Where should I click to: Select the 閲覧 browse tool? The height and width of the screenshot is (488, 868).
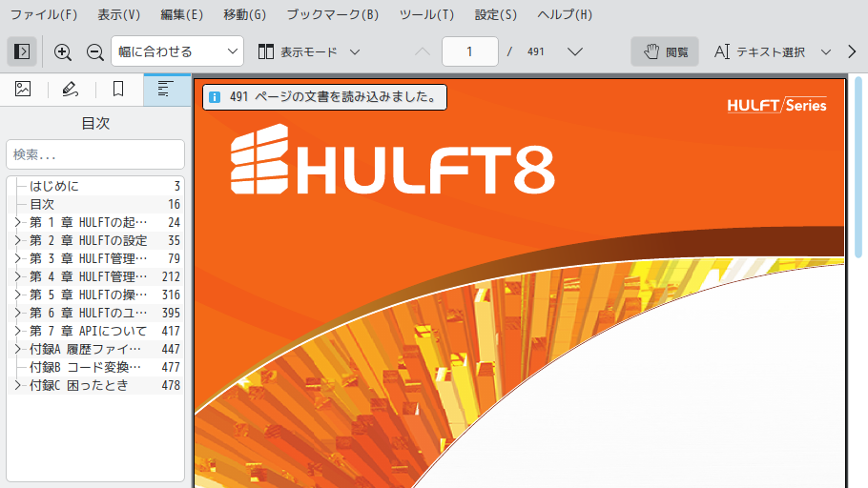point(665,51)
